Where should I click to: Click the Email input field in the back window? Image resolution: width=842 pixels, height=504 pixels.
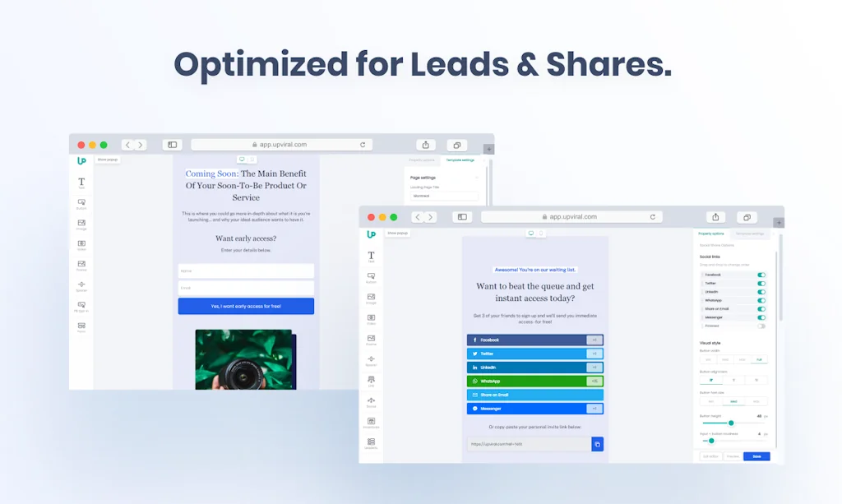pyautogui.click(x=246, y=288)
